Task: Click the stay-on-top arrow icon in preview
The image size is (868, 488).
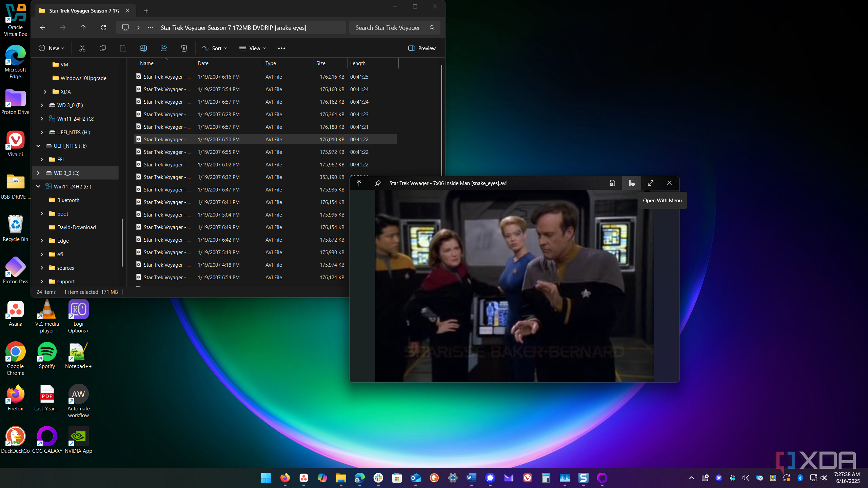Action: tap(359, 183)
